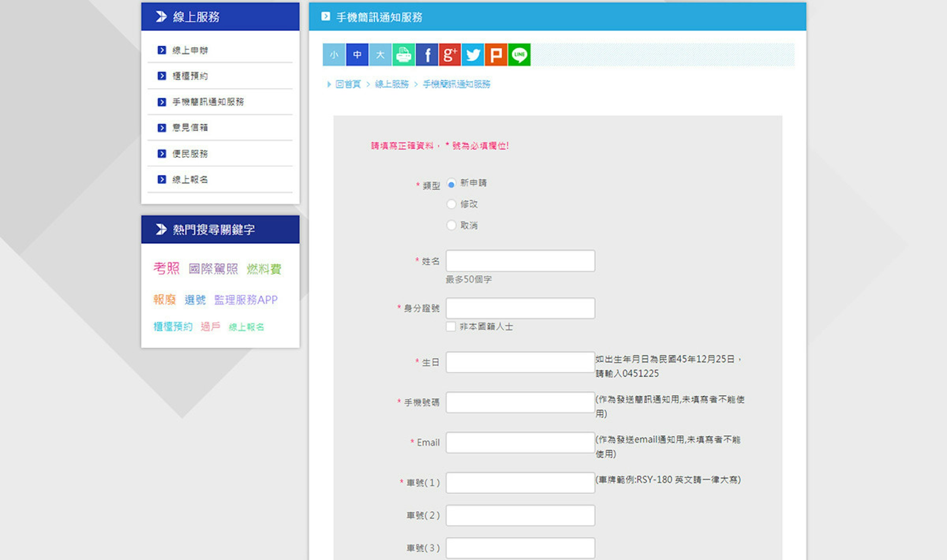Click arrow icon beside 線上報名 menu item

coord(162,179)
